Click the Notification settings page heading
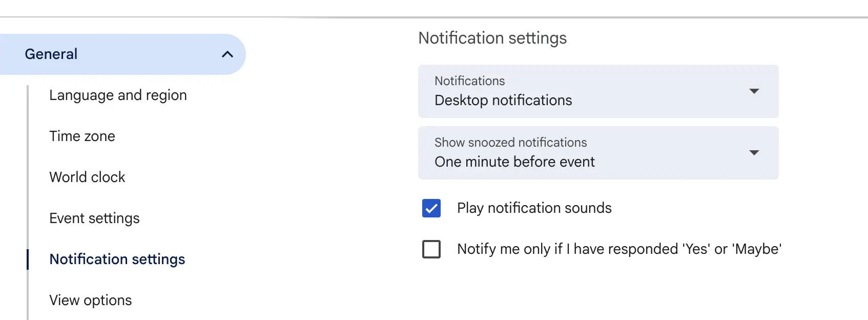The width and height of the screenshot is (868, 320). [493, 38]
